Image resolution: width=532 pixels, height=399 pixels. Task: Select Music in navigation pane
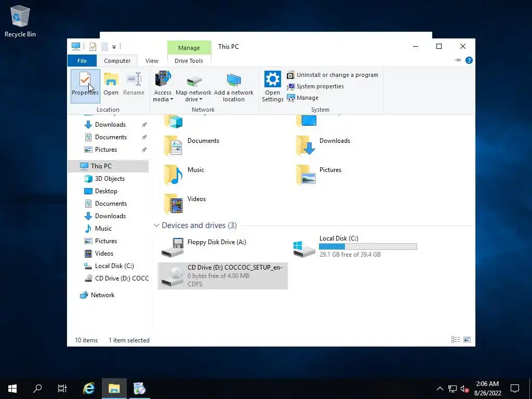pos(108,229)
